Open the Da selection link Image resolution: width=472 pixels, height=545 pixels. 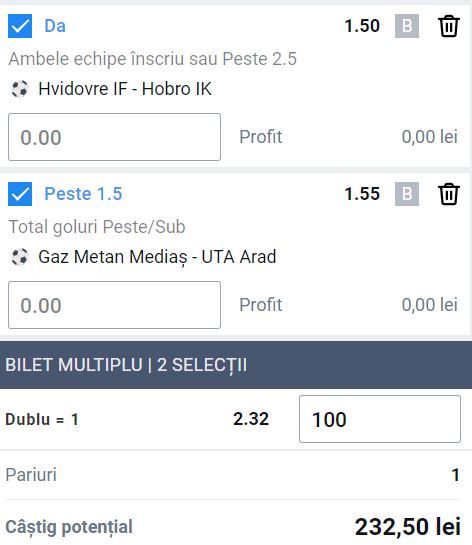tap(55, 26)
